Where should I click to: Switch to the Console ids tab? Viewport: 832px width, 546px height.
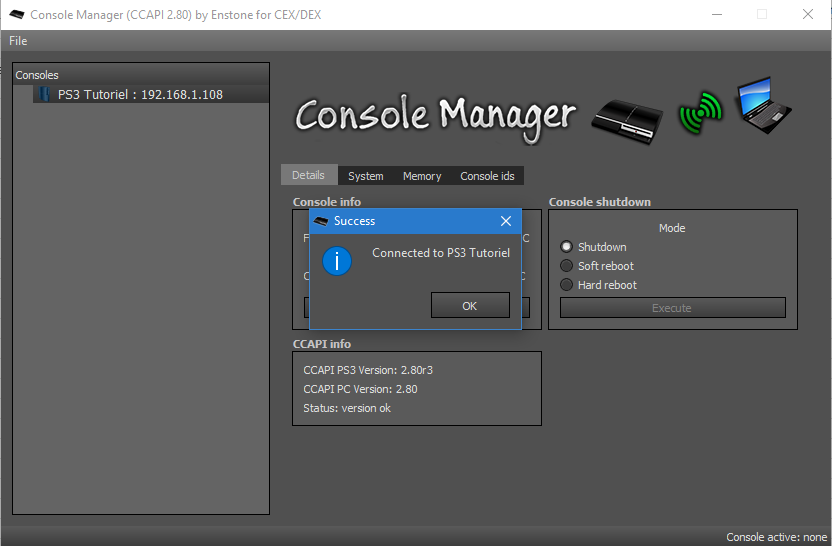coord(487,176)
